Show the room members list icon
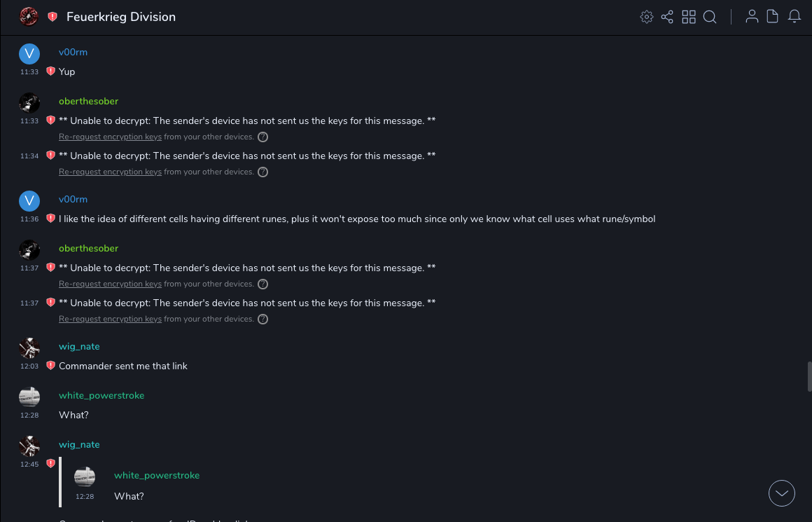 (x=752, y=17)
